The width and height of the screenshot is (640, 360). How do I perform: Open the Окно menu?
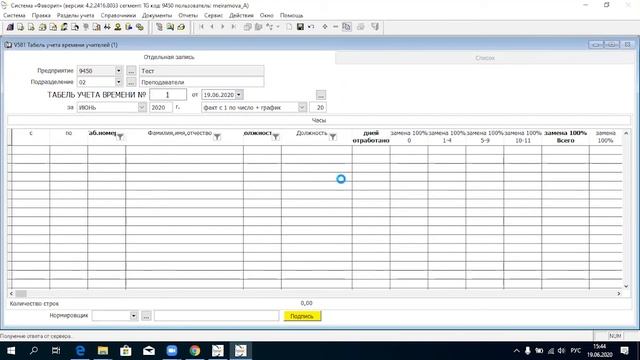pyautogui.click(x=267, y=15)
